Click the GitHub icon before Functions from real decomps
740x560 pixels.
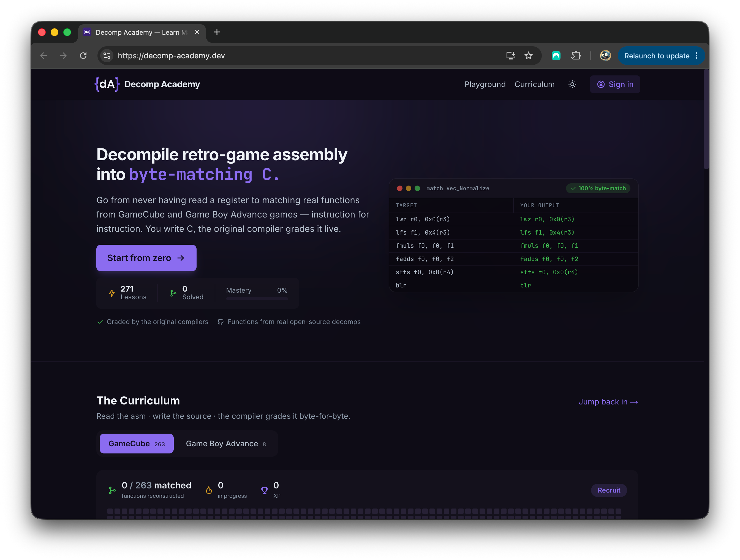click(221, 322)
